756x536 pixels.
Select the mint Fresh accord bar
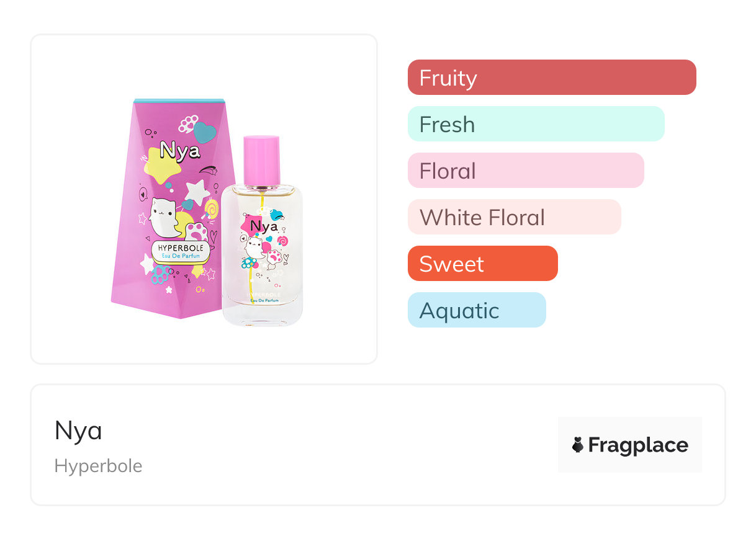pos(536,124)
